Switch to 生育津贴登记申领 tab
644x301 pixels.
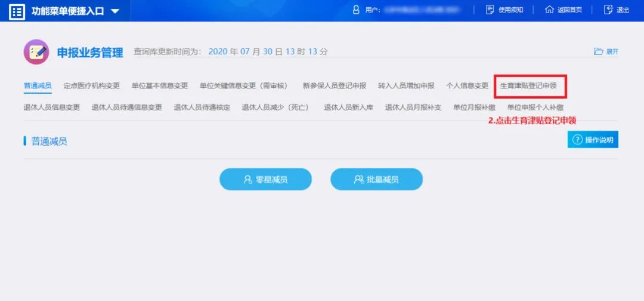528,85
